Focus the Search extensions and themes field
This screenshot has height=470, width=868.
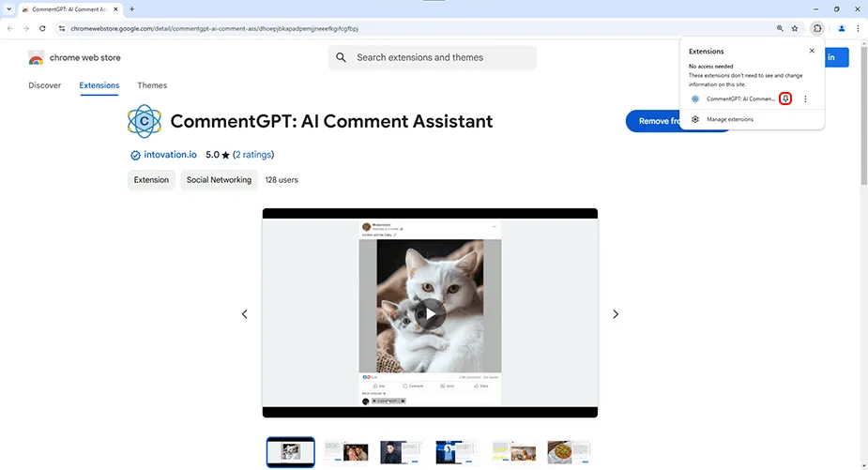[x=432, y=57]
